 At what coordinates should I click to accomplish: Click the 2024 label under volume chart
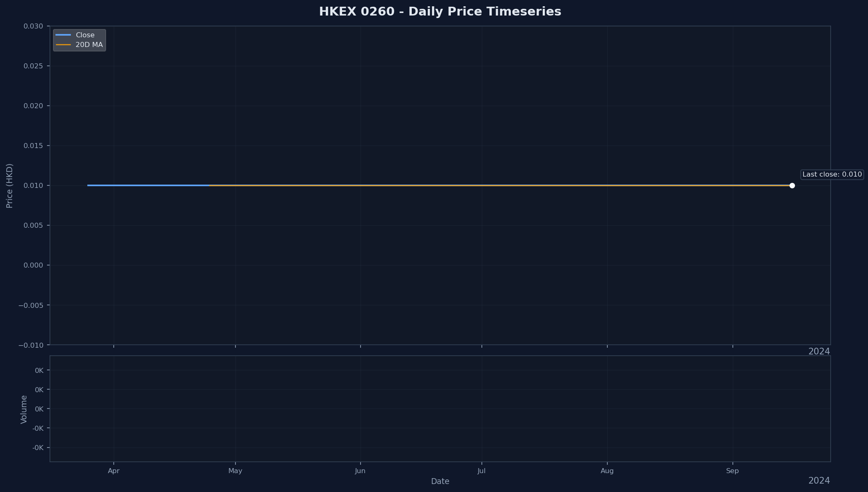pyautogui.click(x=819, y=481)
